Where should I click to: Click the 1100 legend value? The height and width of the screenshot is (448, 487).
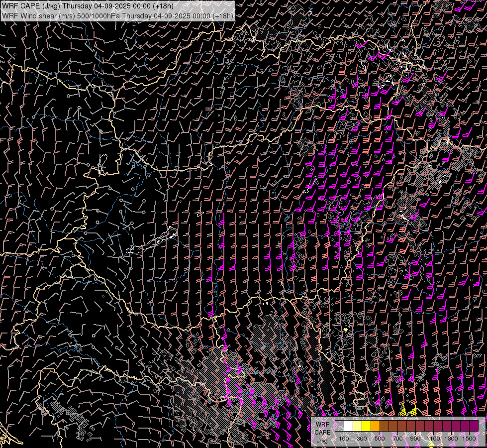pos(433,439)
